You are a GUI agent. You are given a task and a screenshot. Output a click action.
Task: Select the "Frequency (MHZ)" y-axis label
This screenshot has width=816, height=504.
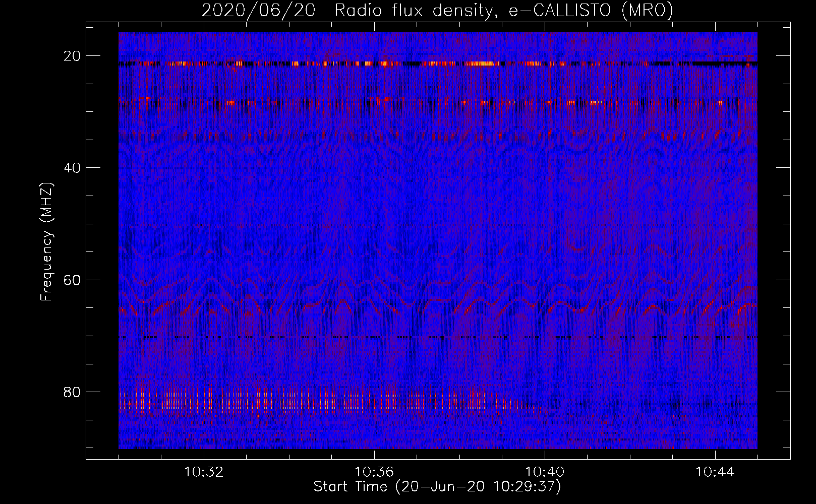[x=46, y=242]
